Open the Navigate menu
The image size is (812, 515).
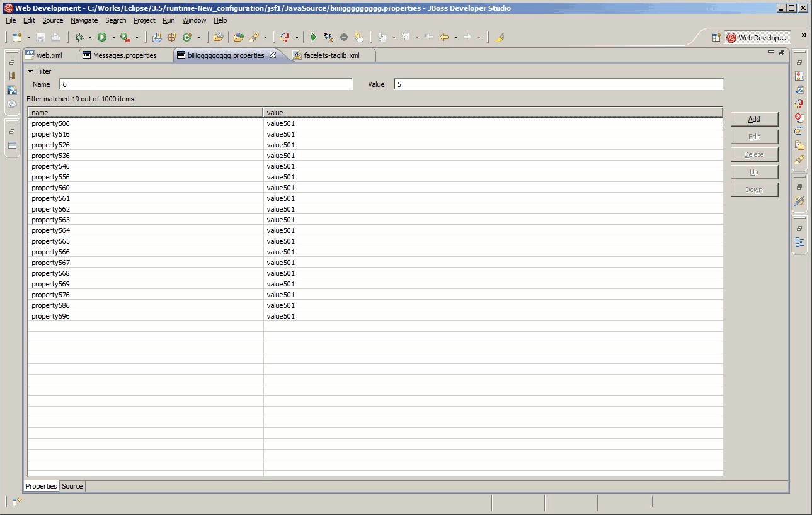[x=84, y=20]
